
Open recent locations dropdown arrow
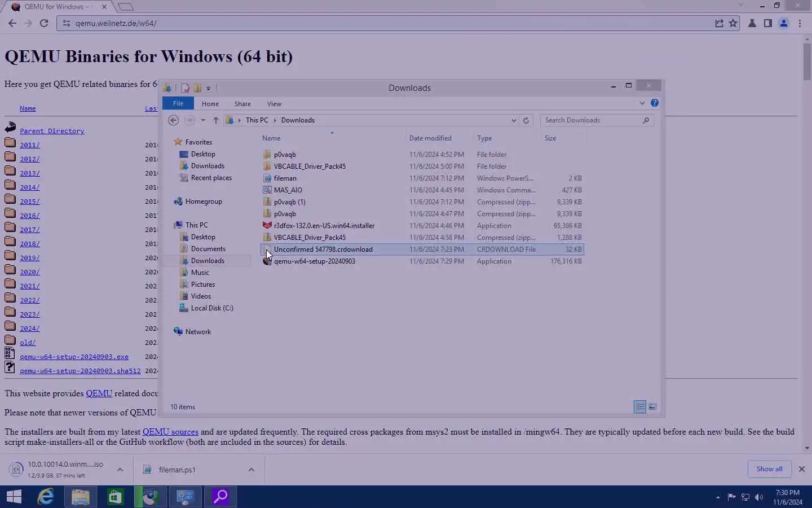pos(203,120)
